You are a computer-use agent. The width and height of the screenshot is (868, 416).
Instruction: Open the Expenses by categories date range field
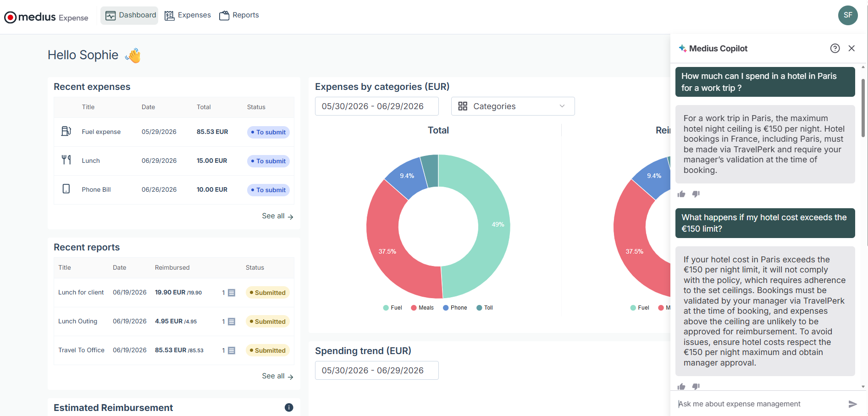(376, 106)
